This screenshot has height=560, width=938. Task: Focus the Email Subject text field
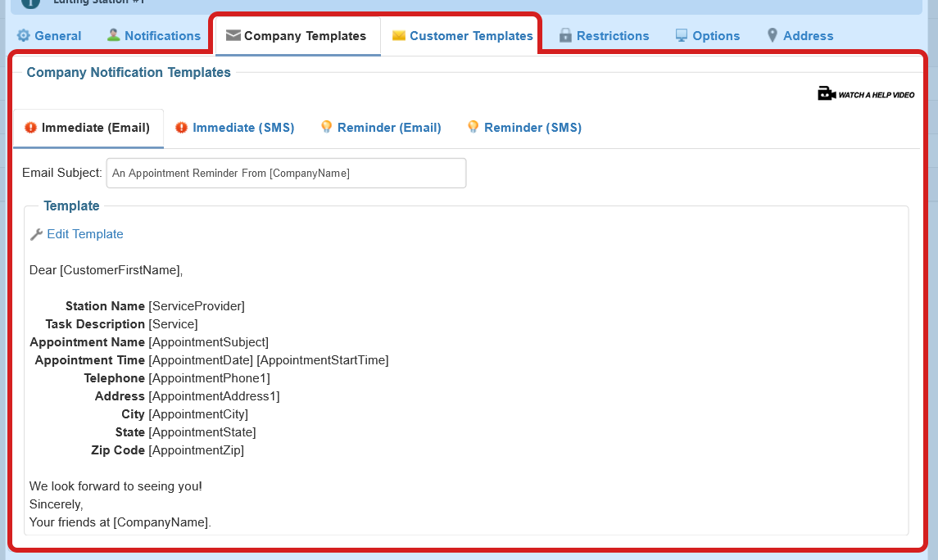pos(286,174)
